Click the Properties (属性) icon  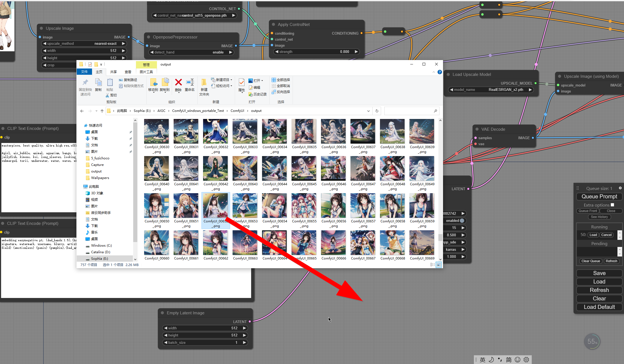tap(242, 82)
